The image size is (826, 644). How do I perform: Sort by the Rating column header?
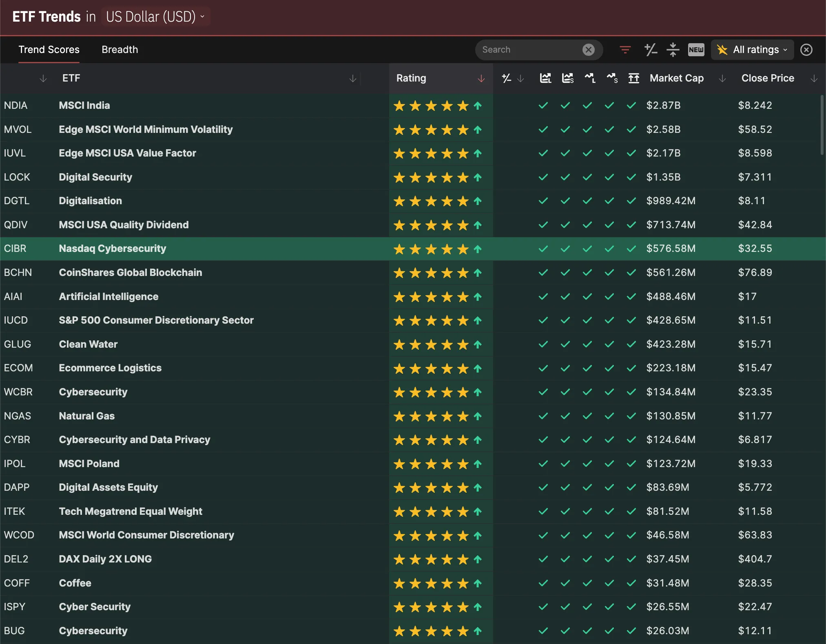click(x=411, y=78)
